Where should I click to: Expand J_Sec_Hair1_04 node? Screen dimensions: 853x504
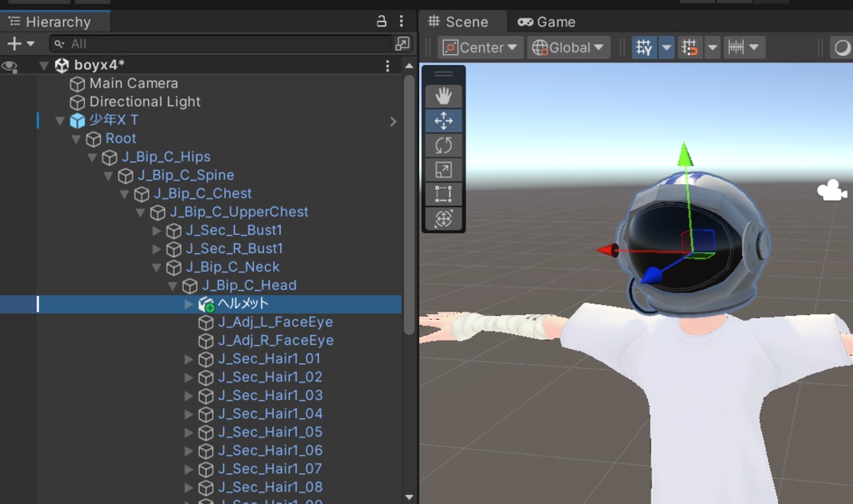click(x=189, y=414)
